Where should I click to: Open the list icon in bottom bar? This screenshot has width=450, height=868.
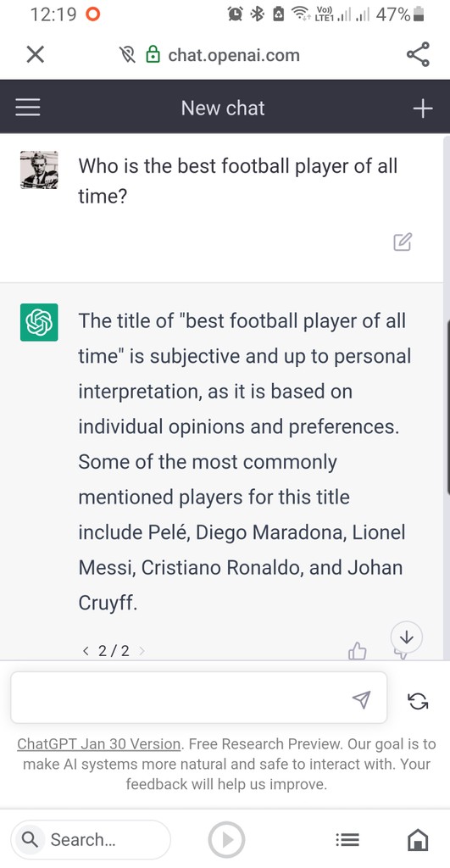(347, 840)
